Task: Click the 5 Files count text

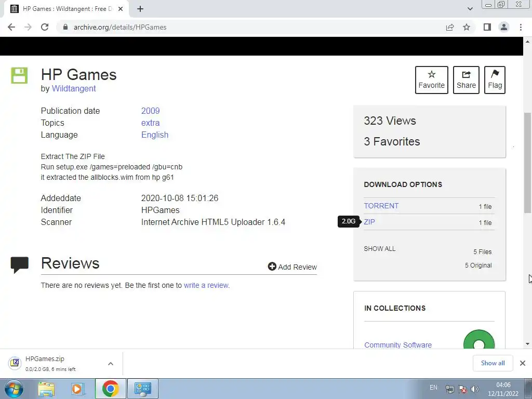Action: [483, 252]
